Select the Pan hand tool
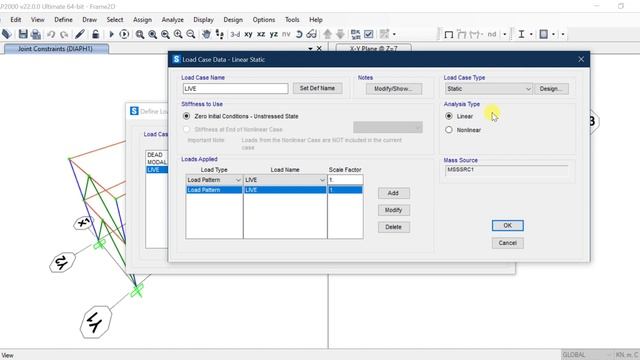Image resolution: width=640 pixels, height=360 pixels. click(206, 34)
